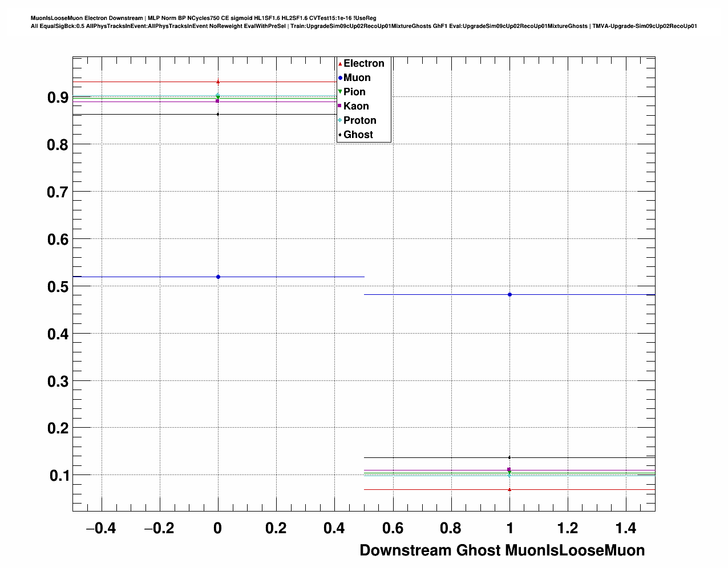Click the x-axis label −0.4
The height and width of the screenshot is (568, 728).
coord(101,529)
